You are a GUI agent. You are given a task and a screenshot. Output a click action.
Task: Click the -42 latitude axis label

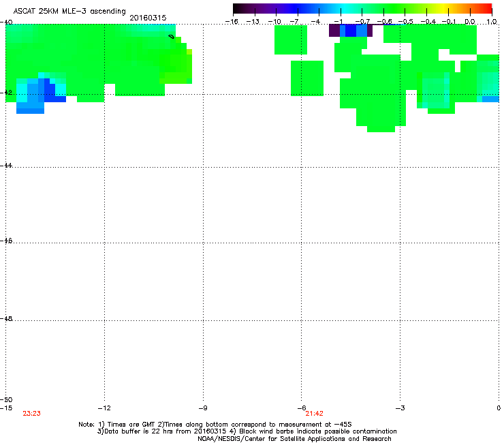(x=6, y=92)
